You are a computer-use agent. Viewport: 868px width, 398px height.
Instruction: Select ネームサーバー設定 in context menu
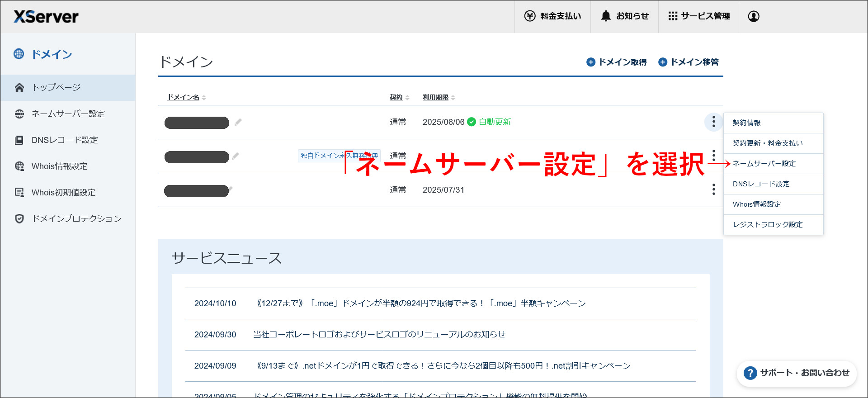(x=774, y=164)
